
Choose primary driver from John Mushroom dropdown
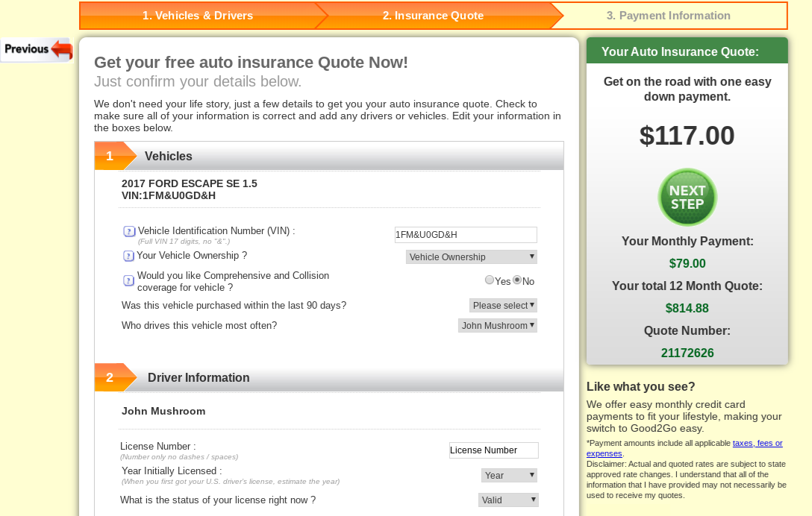(x=498, y=326)
